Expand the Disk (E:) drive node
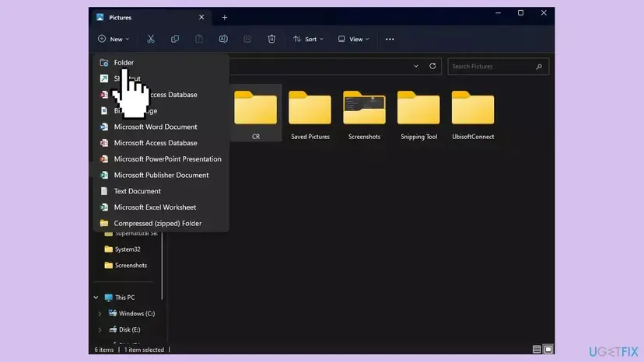The height and width of the screenshot is (362, 644). [x=100, y=329]
